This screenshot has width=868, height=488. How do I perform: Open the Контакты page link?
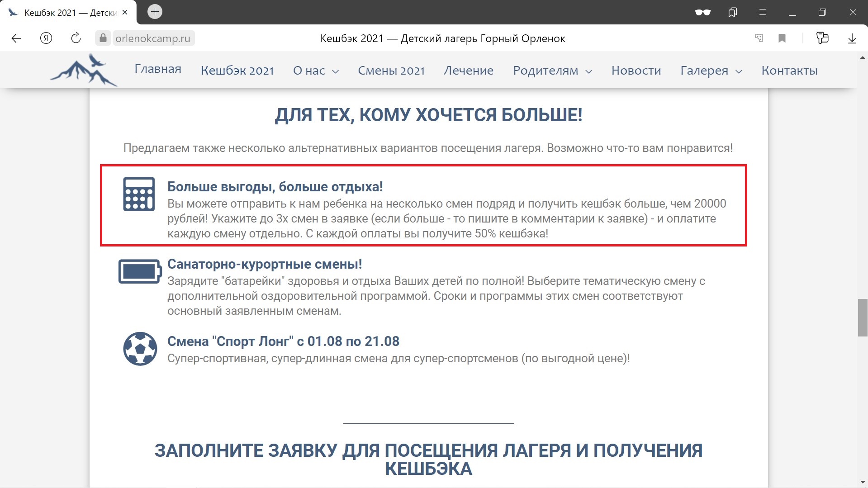tap(789, 71)
